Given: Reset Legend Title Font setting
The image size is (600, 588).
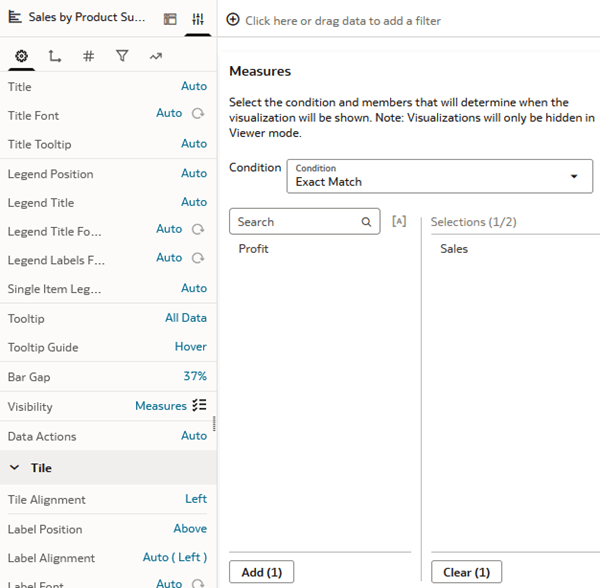Looking at the screenshot, I should (x=198, y=230).
